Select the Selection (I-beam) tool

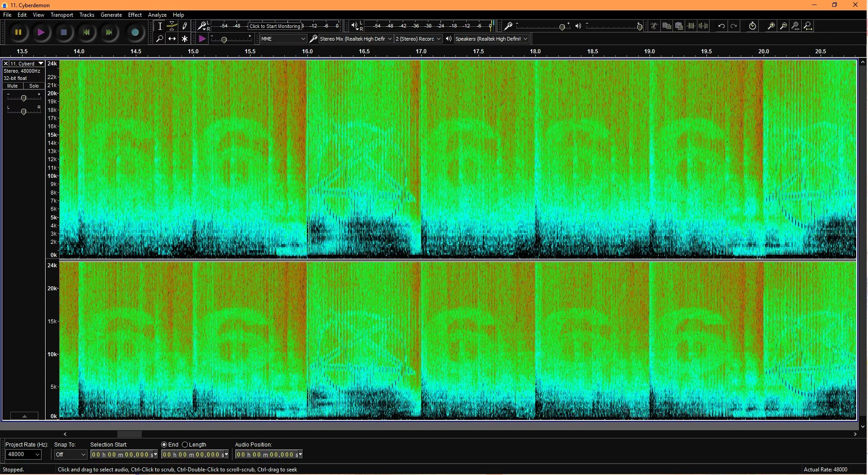pos(160,26)
